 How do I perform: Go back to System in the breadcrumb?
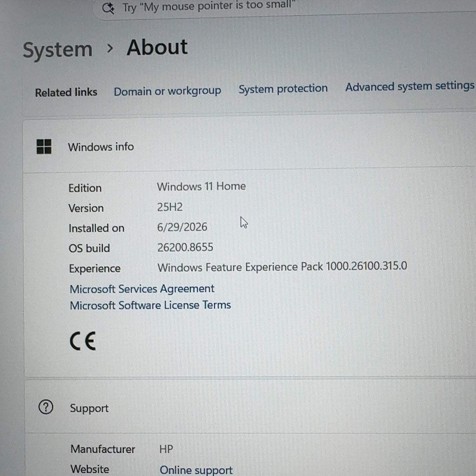pos(57,50)
